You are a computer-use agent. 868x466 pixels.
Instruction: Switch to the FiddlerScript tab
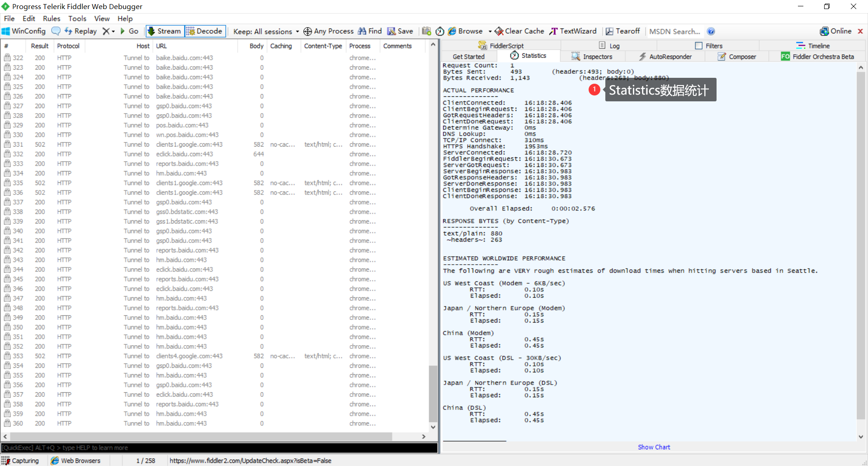[501, 46]
